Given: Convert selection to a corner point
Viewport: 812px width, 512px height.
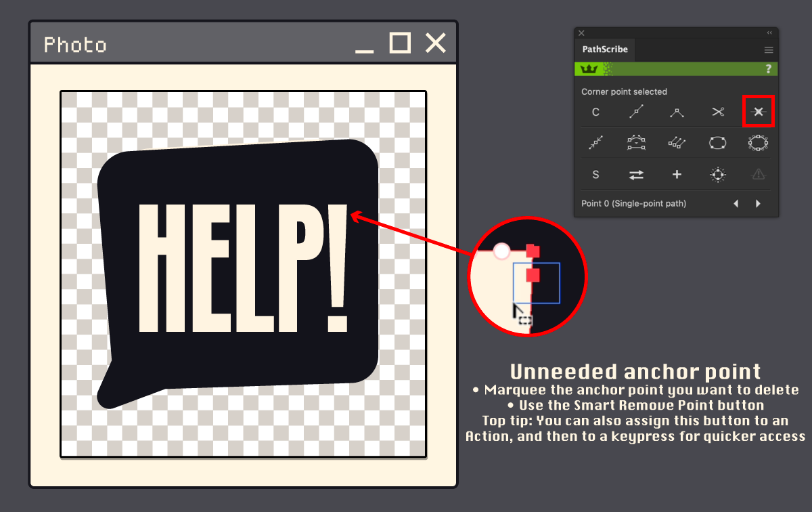Looking at the screenshot, I should [677, 112].
